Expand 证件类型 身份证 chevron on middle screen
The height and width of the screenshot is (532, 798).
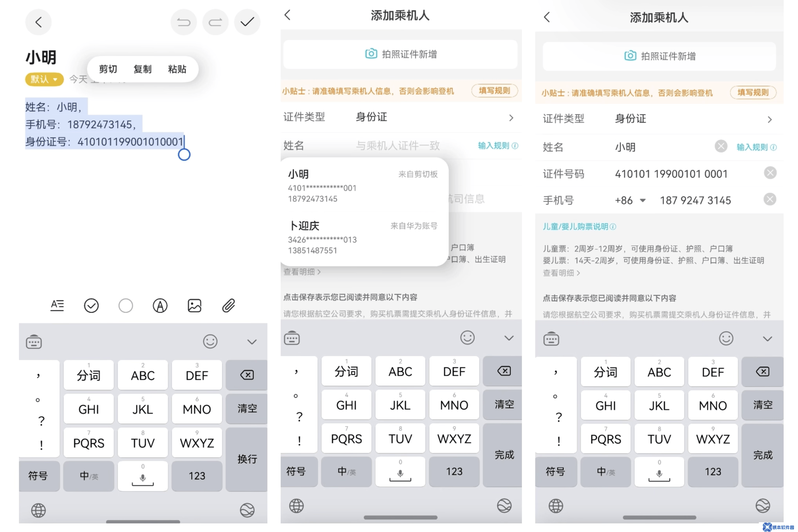tap(511, 118)
